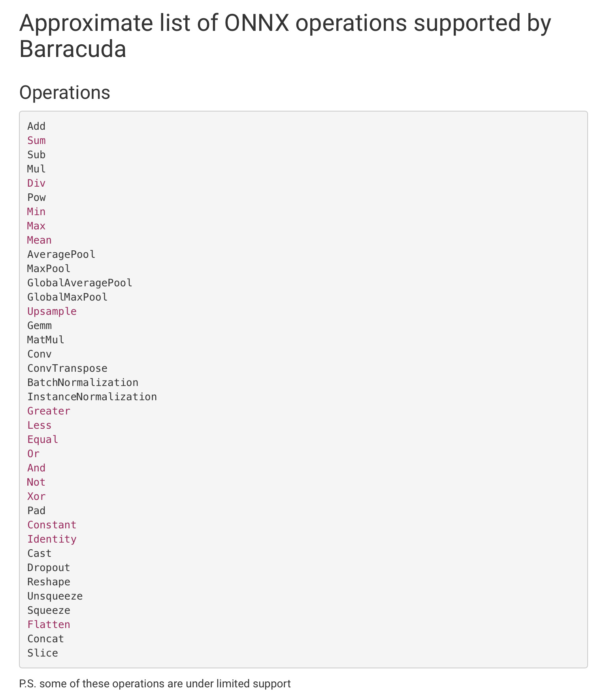This screenshot has width=607, height=700.
Task: Select the InstanceNormalization text
Action: pyautogui.click(x=92, y=397)
